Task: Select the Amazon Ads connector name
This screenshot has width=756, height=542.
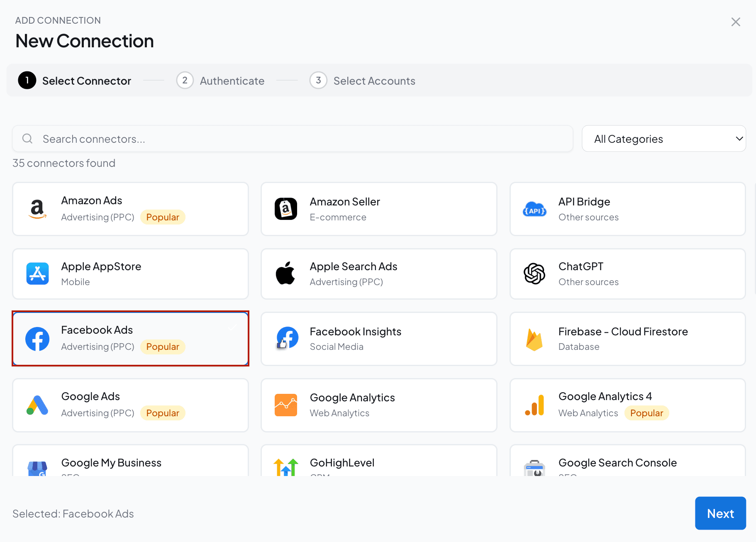Action: 92,200
